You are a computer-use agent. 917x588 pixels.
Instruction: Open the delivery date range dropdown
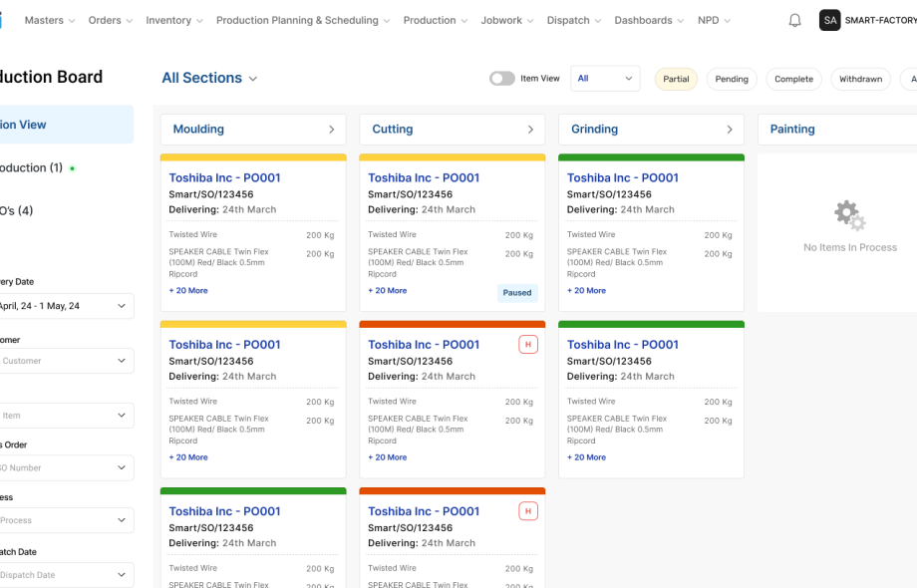click(66, 306)
